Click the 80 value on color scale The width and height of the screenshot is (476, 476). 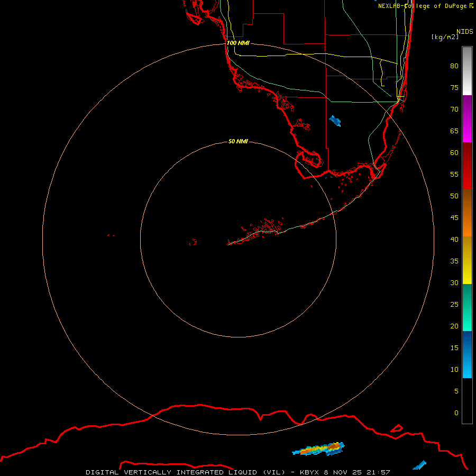point(454,66)
